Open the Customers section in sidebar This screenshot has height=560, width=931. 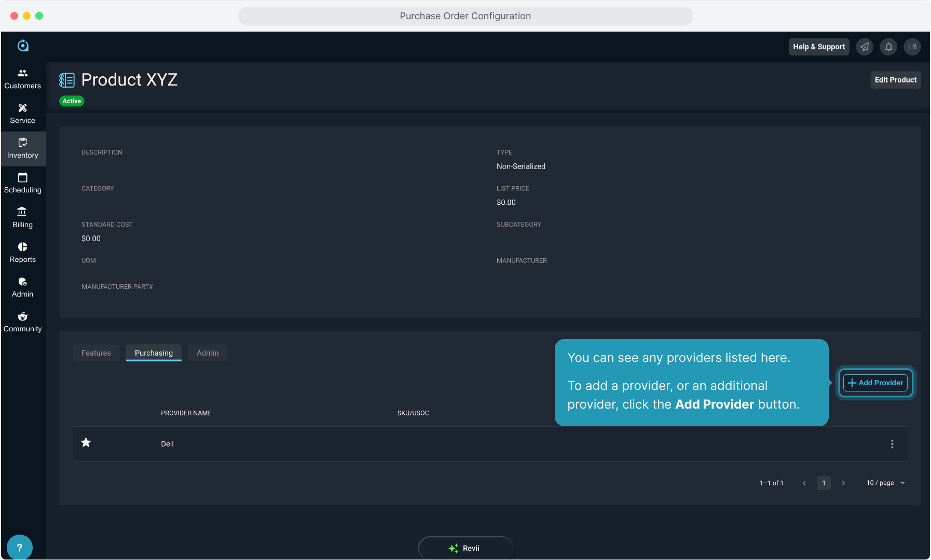pyautogui.click(x=23, y=79)
